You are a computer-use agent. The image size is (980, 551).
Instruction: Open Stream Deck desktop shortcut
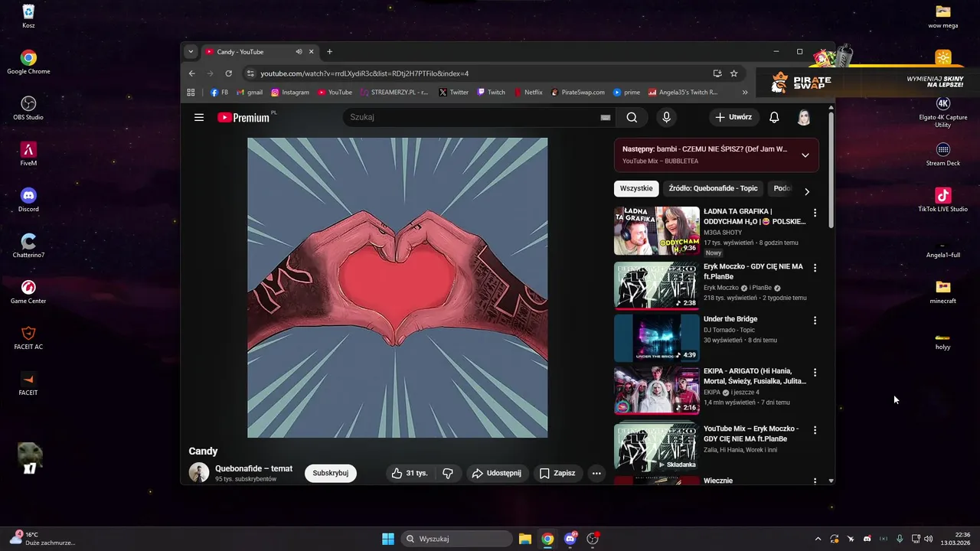(x=942, y=154)
